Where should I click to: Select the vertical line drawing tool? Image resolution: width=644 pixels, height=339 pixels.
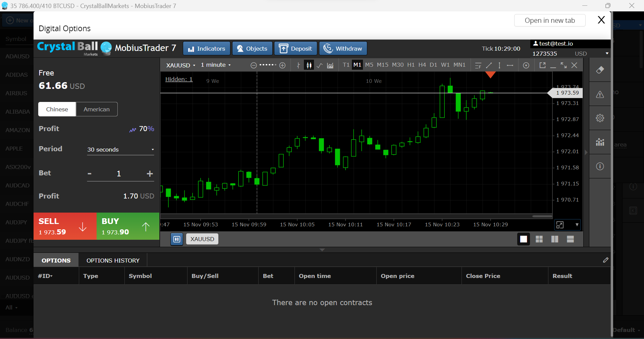(499, 65)
